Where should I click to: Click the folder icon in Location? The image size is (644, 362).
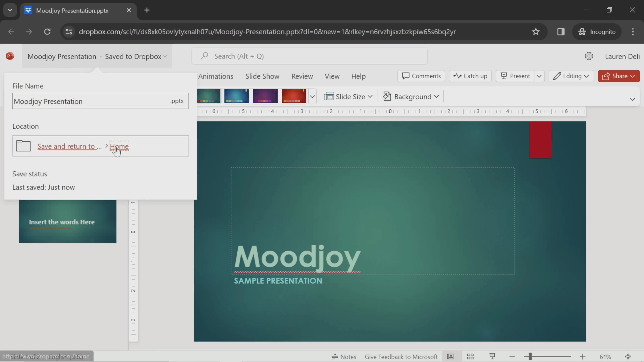[23, 146]
